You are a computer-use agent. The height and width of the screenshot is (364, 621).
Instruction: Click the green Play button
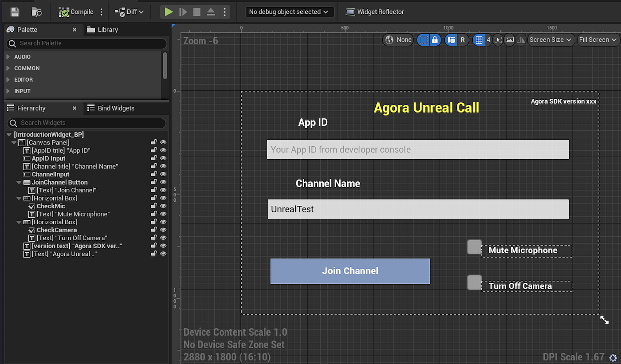coord(169,12)
